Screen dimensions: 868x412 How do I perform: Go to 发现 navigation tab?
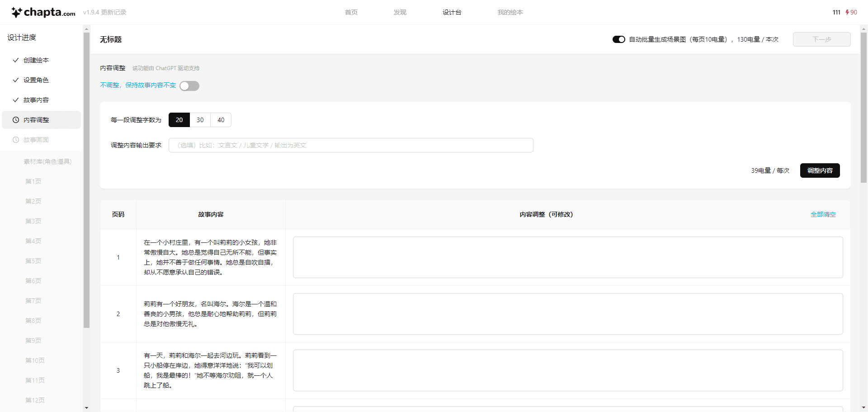pyautogui.click(x=400, y=12)
